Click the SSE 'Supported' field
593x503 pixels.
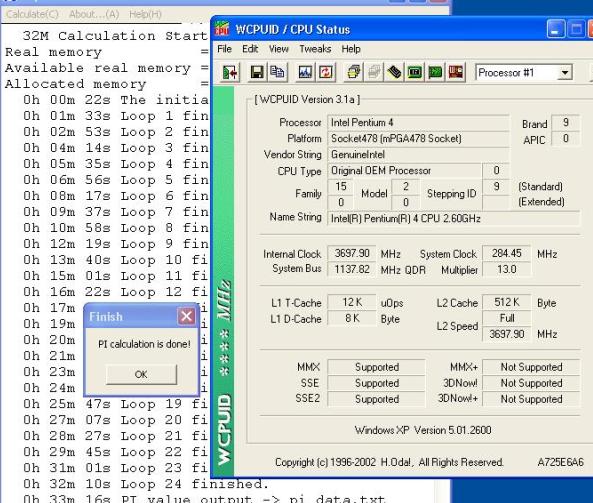[x=377, y=383]
